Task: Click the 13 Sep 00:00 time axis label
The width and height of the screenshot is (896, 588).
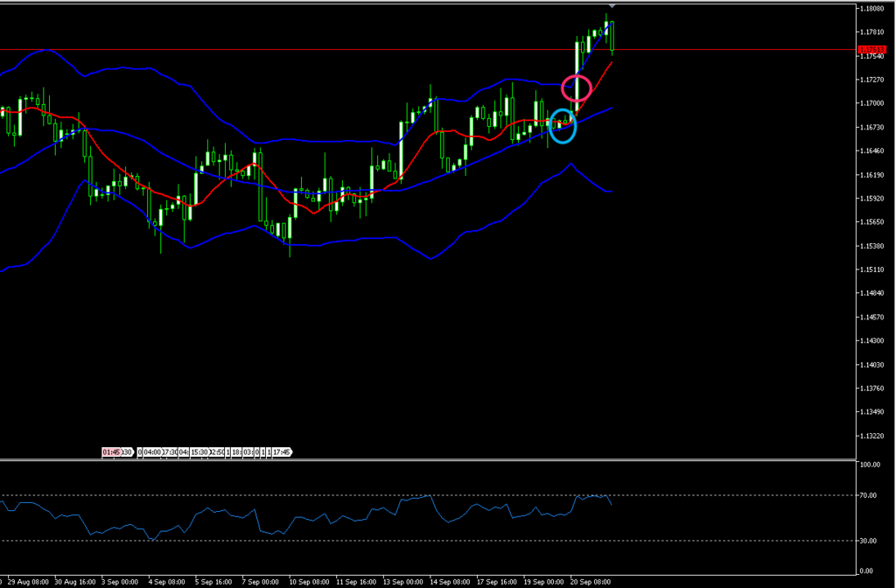Action: click(402, 582)
